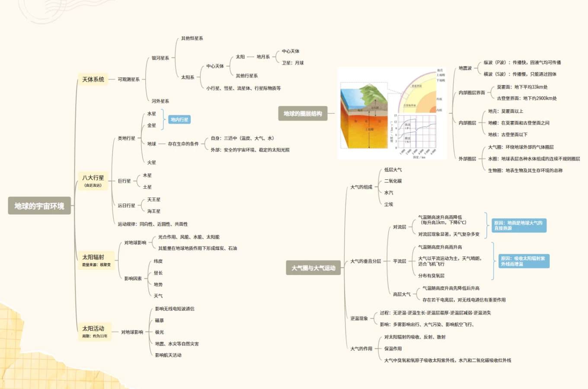Select the root node 地球的宇宙环境
Image resolution: width=588 pixels, height=389 pixels.
coord(39,206)
